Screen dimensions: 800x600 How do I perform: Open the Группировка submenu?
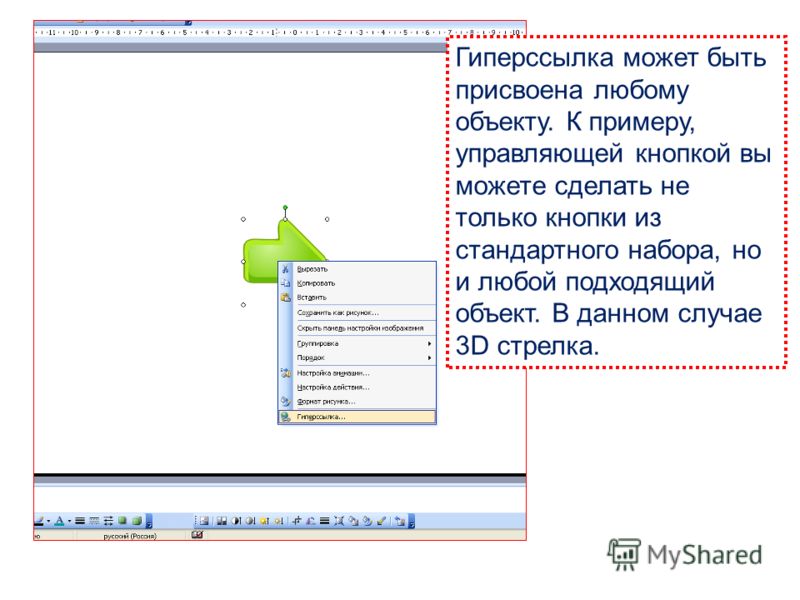pyautogui.click(x=357, y=343)
